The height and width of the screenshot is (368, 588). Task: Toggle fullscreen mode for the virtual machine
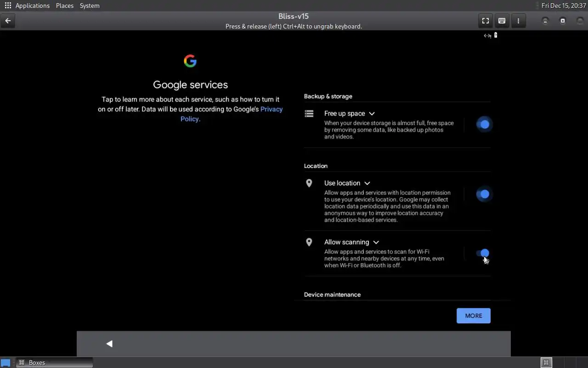coord(485,21)
